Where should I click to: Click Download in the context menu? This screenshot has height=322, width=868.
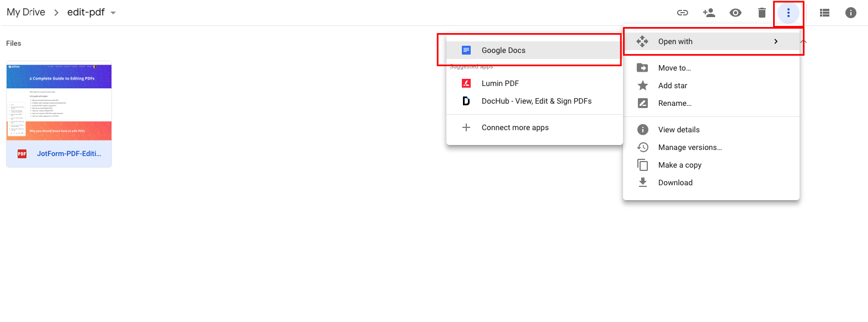pos(675,183)
